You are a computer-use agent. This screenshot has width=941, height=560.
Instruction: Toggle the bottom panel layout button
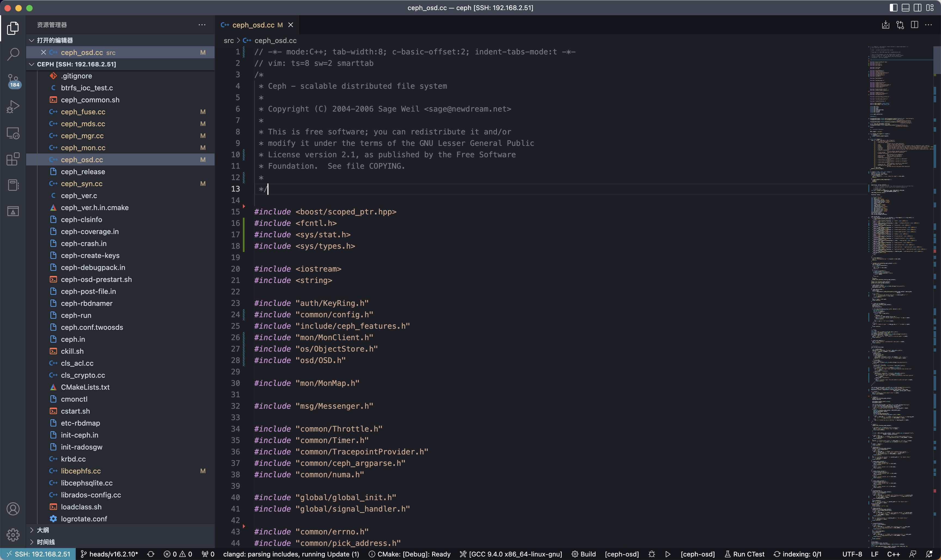(906, 8)
